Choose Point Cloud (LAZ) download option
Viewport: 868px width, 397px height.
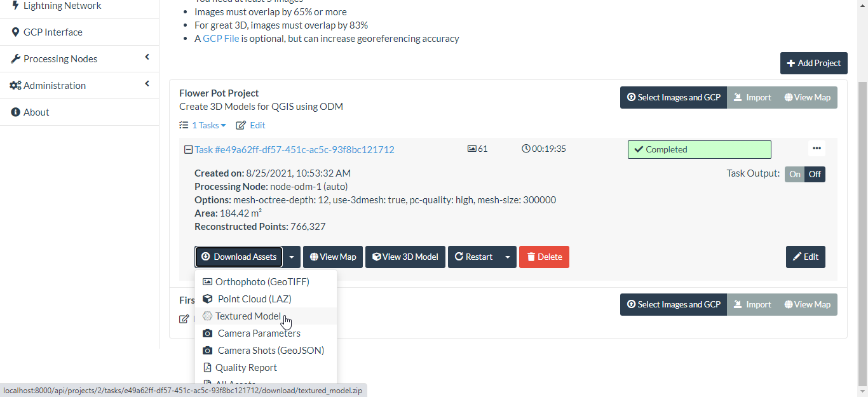(x=254, y=299)
